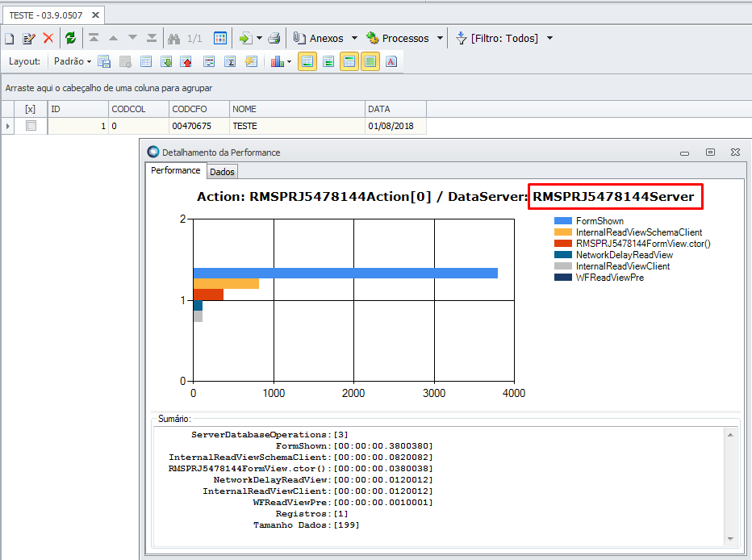
Task: Click the grid grouping rows icon
Action: tap(209, 61)
